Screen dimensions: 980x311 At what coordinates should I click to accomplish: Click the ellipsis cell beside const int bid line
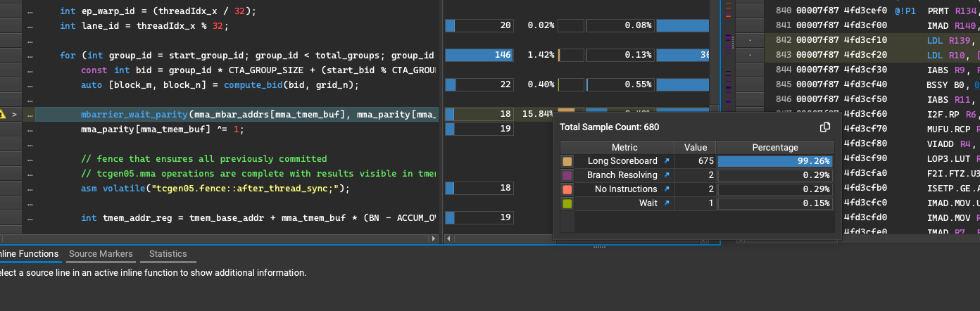click(30, 70)
